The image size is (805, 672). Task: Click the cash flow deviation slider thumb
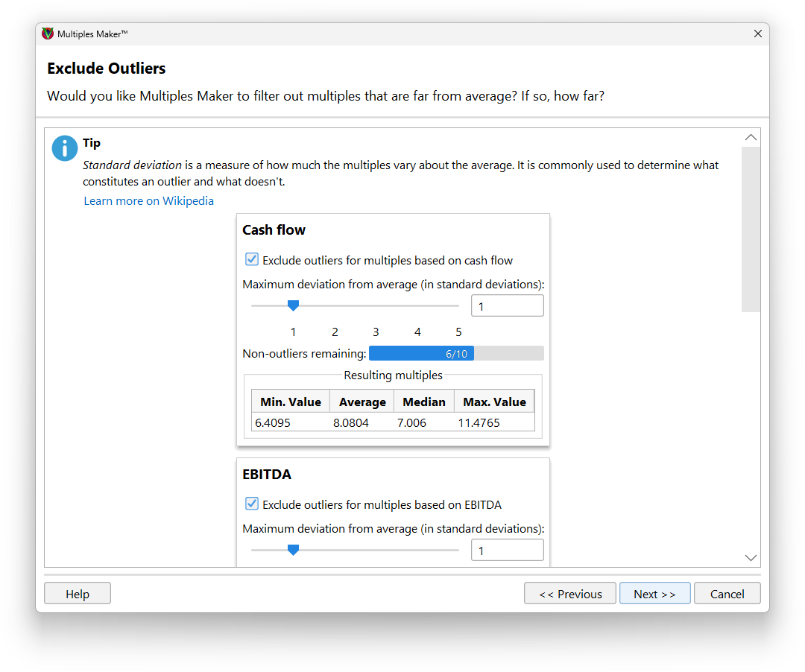click(x=293, y=305)
